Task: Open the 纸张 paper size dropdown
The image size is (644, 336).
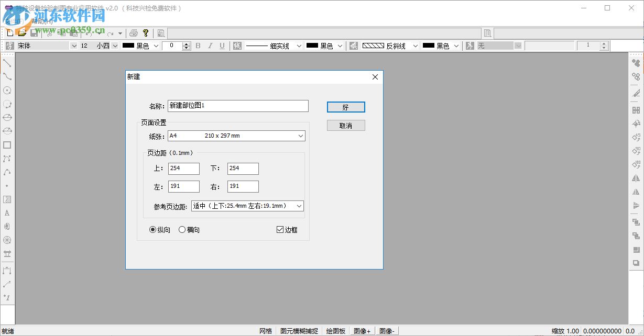Action: coord(301,136)
